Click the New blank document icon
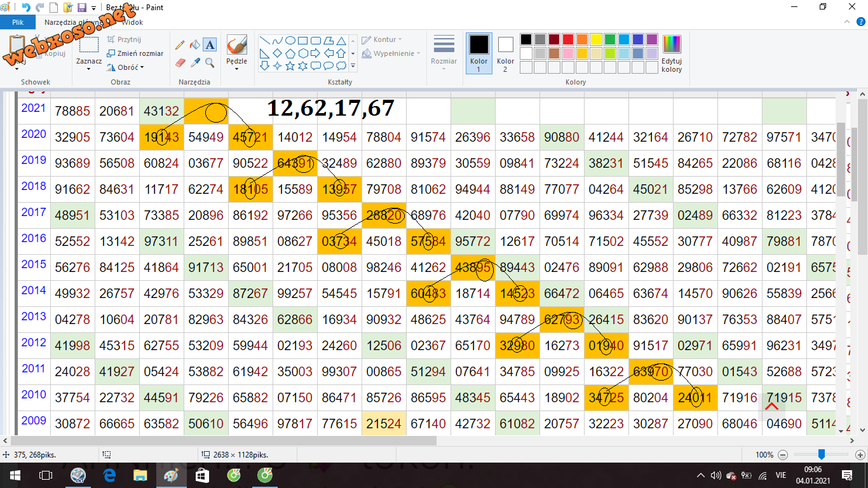Viewport: 868px width, 488px height. pos(53,8)
